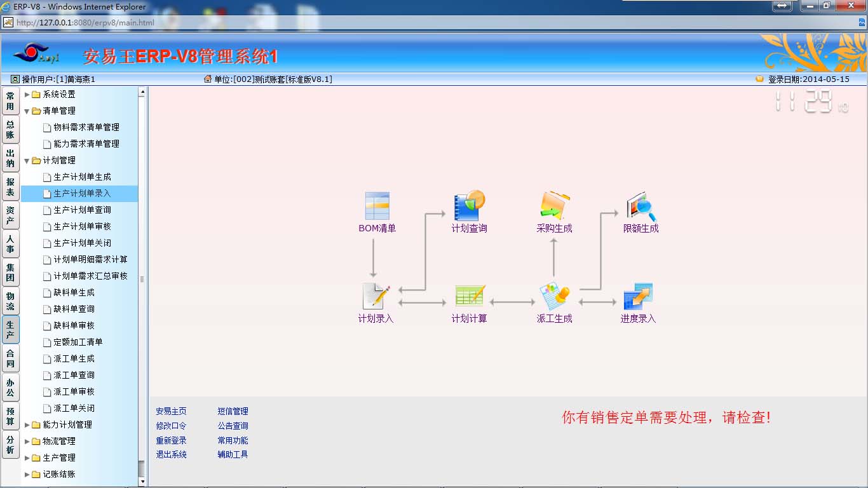Expand the 系统设置 tree folder
Image resolution: width=868 pixels, height=488 pixels.
point(27,95)
